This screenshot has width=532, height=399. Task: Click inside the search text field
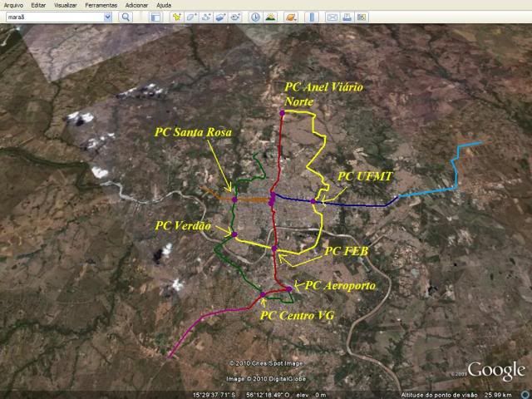tap(52, 17)
